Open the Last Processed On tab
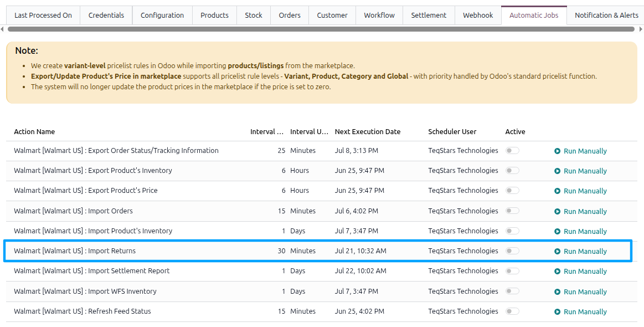Image resolution: width=644 pixels, height=327 pixels. [43, 15]
